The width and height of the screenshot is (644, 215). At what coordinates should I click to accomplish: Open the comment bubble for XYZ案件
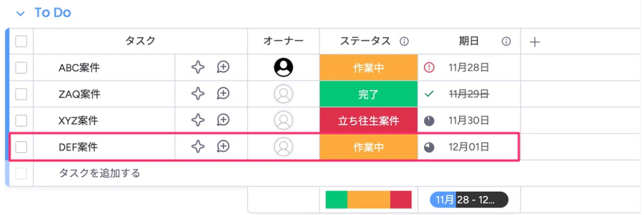click(x=224, y=120)
